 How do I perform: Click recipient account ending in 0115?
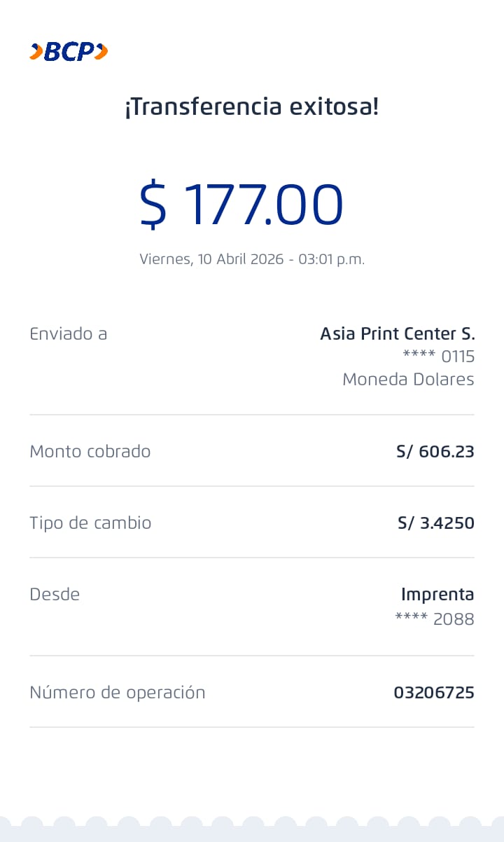pos(438,357)
